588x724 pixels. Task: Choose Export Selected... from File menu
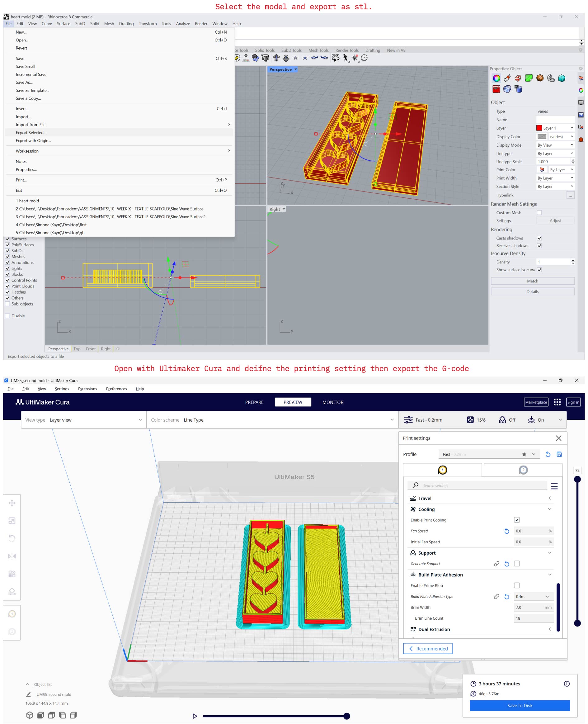point(31,132)
